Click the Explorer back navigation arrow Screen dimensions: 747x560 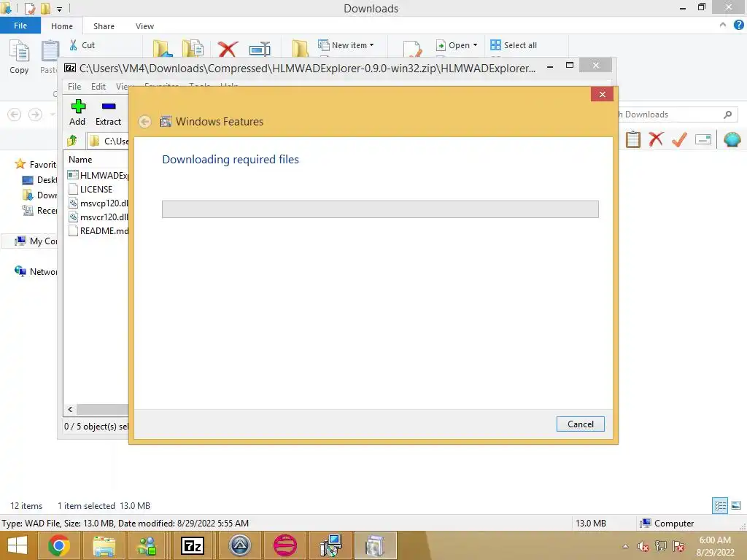[x=15, y=114]
